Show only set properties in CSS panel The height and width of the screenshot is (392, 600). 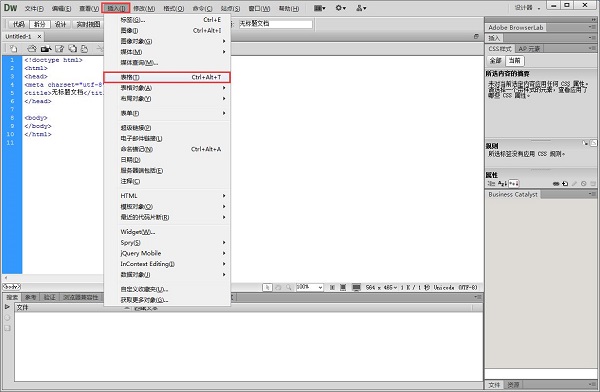coord(514,183)
